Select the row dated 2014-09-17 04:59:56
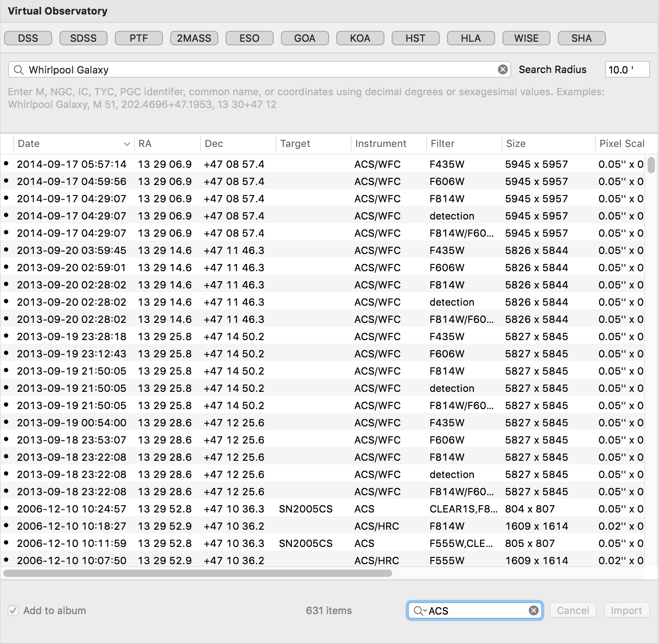The width and height of the screenshot is (659, 644). (x=322, y=181)
